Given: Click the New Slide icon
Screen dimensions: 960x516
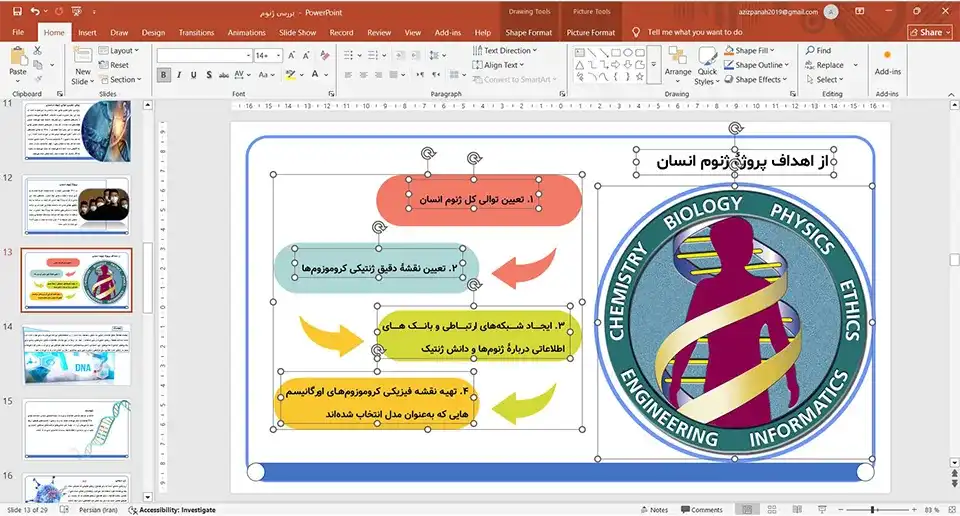Looking at the screenshot, I should coord(83,56).
